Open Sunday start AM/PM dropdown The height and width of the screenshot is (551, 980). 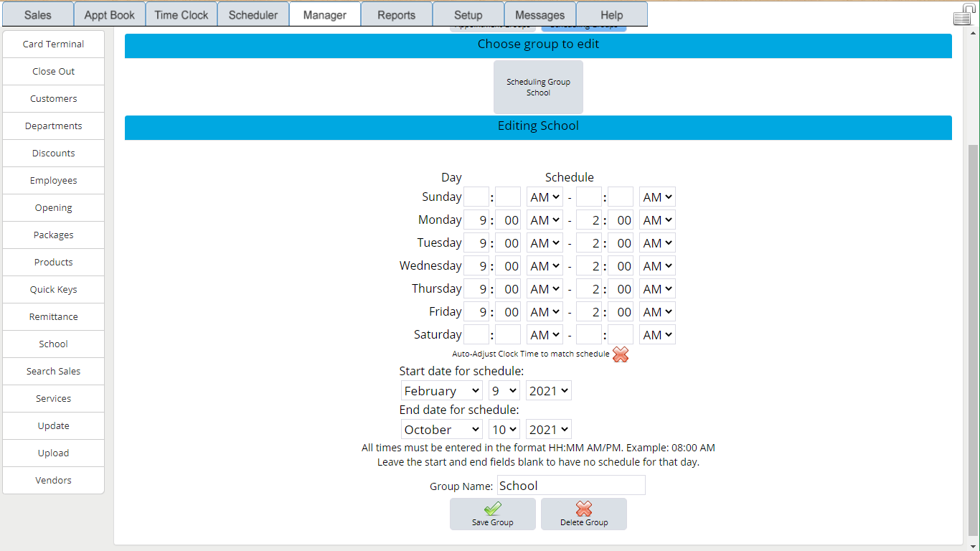[545, 197]
